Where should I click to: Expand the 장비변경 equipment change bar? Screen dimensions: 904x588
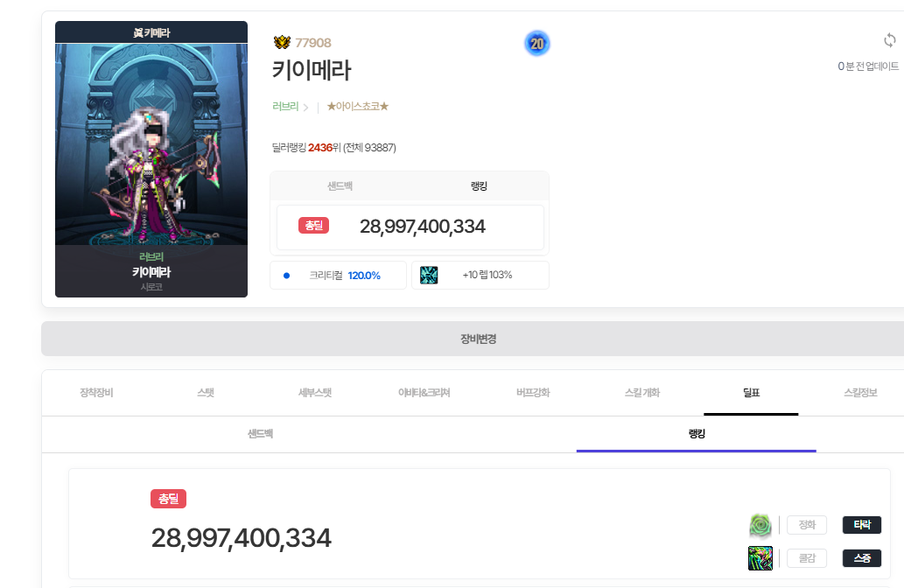478,339
